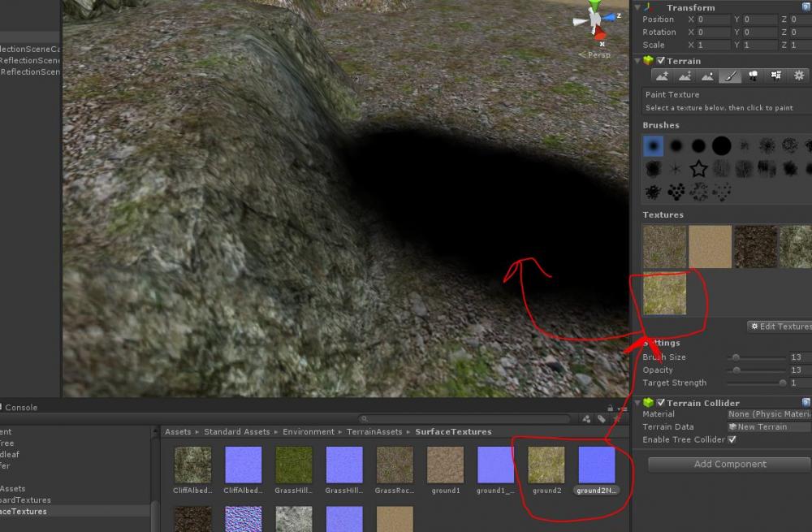Screen dimensions: 812x532
Task: Select the Smooth Height terrain tool
Action: pyautogui.click(x=707, y=76)
